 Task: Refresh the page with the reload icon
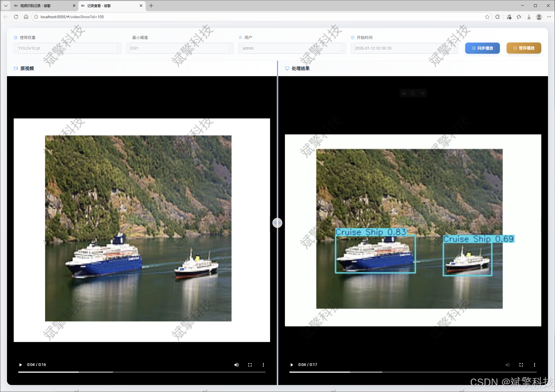16,17
